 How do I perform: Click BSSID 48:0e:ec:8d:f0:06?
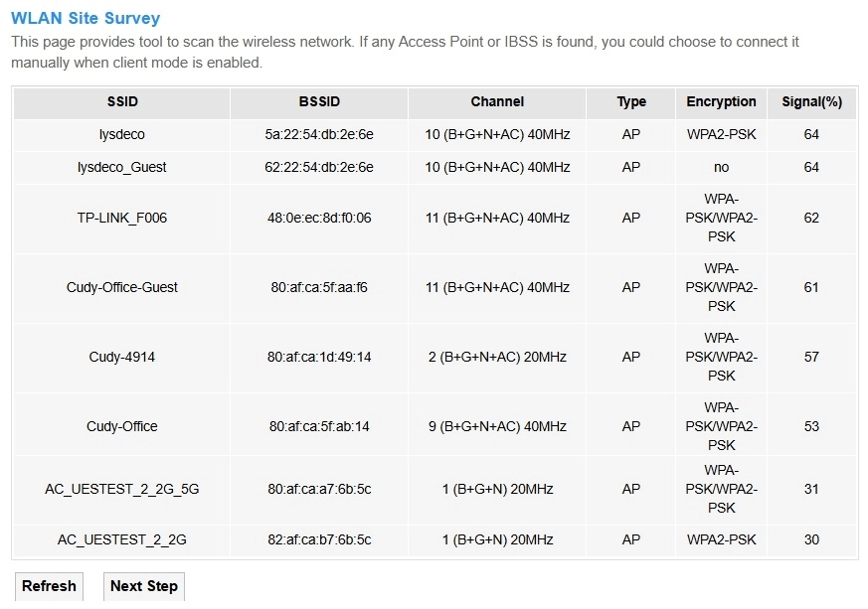click(x=319, y=218)
